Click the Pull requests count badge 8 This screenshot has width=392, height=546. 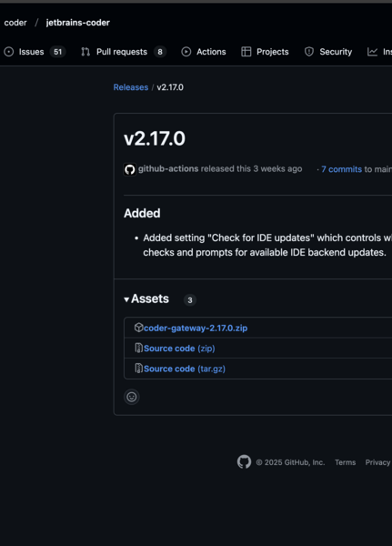[x=160, y=52]
